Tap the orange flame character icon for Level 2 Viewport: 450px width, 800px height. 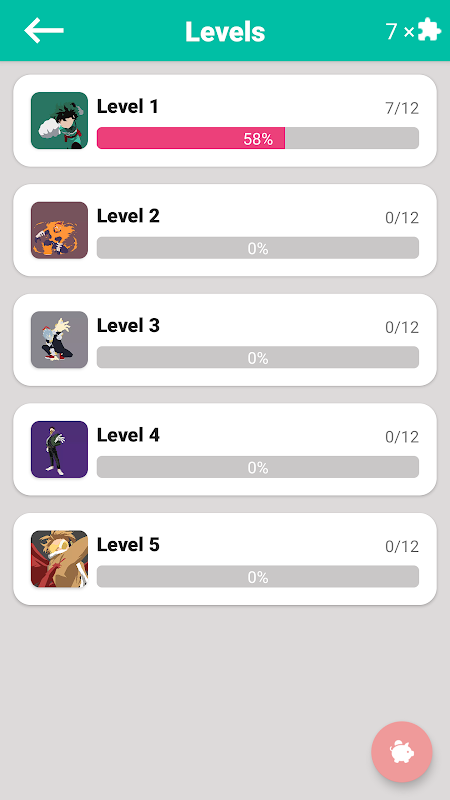[59, 230]
